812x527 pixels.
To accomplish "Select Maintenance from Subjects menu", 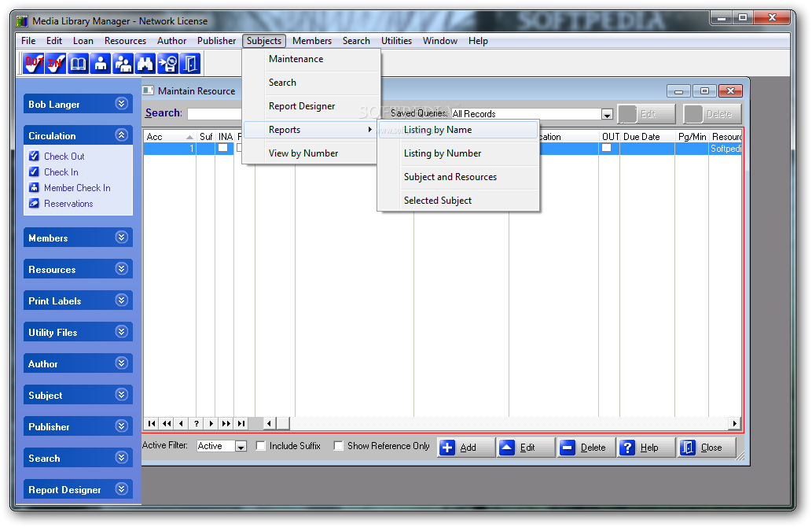I will coord(311,59).
